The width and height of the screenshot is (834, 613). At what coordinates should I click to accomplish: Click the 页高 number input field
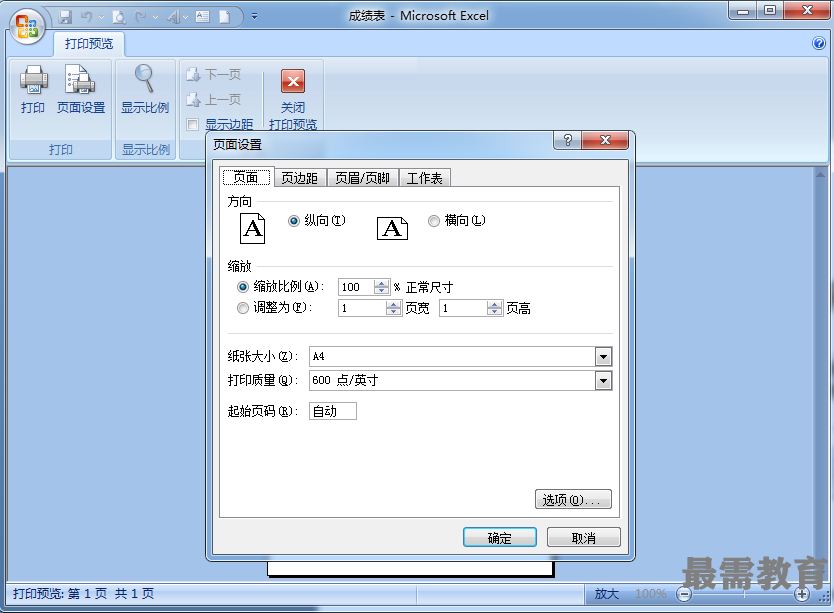click(463, 308)
